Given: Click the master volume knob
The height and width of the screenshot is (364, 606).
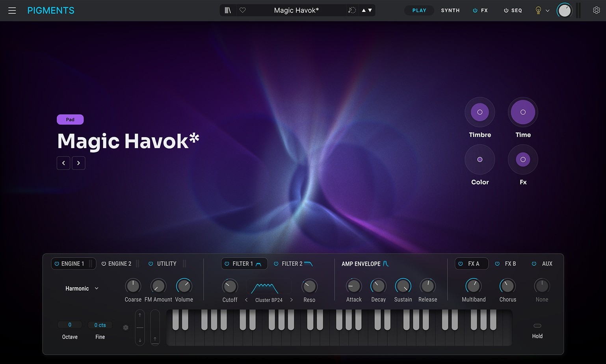Looking at the screenshot, I should click(565, 11).
